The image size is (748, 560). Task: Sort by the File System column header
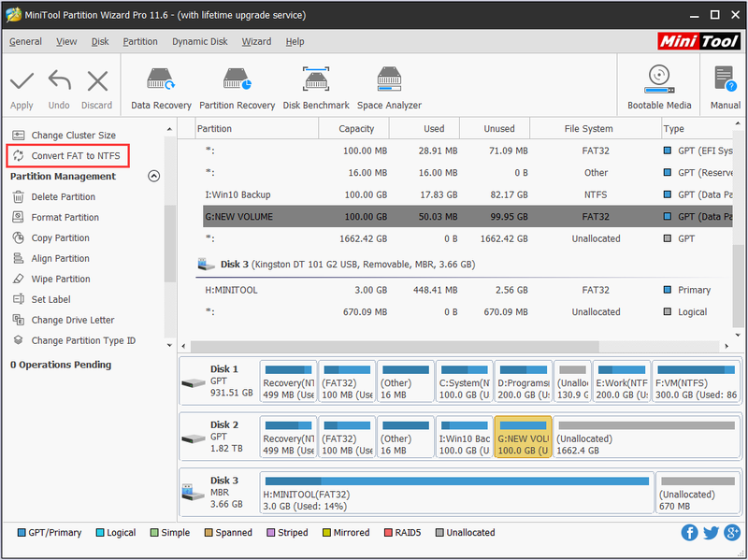point(596,129)
